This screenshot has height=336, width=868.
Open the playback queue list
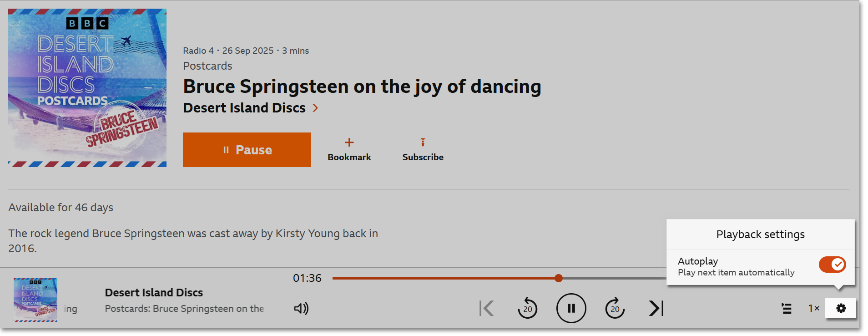pos(787,308)
